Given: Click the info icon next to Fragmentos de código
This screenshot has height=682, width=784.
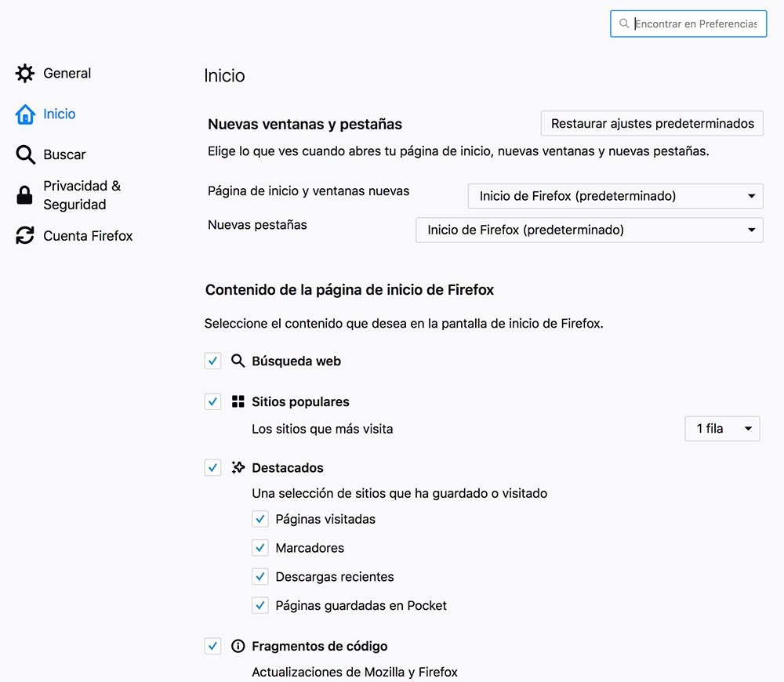Looking at the screenshot, I should click(x=238, y=646).
